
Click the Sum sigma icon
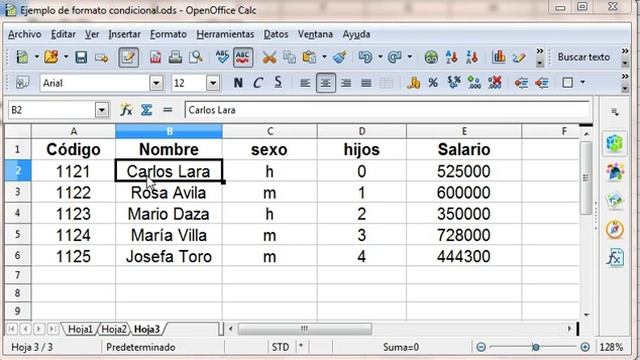[x=147, y=110]
